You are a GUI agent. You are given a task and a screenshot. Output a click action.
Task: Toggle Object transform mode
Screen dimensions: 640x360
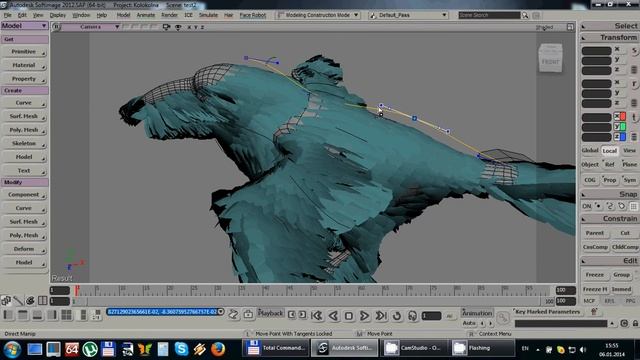click(x=590, y=164)
